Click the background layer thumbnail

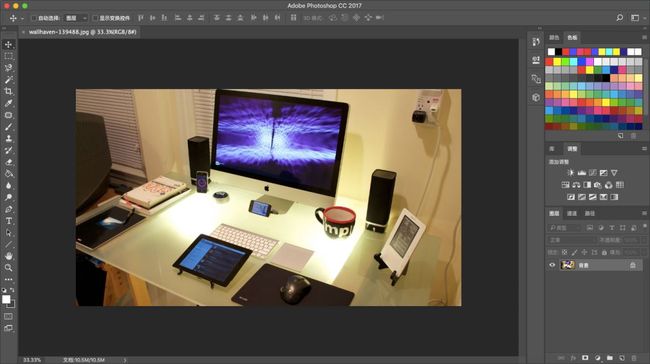[568, 265]
